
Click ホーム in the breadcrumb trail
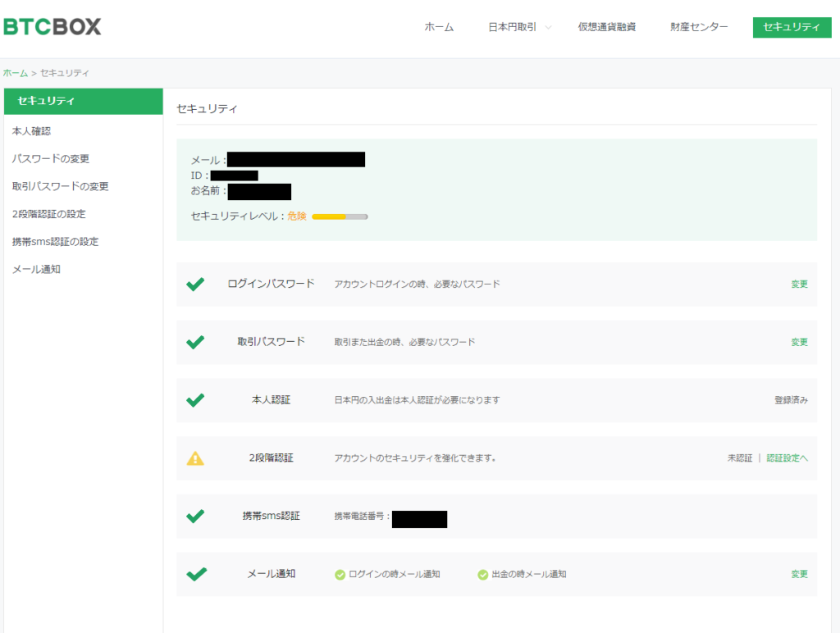point(15,73)
